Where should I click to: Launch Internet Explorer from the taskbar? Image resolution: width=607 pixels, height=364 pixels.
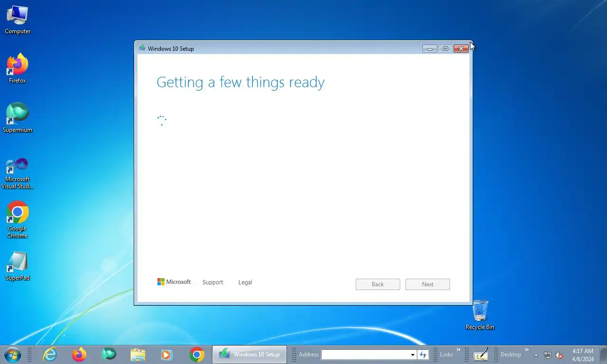tap(50, 355)
